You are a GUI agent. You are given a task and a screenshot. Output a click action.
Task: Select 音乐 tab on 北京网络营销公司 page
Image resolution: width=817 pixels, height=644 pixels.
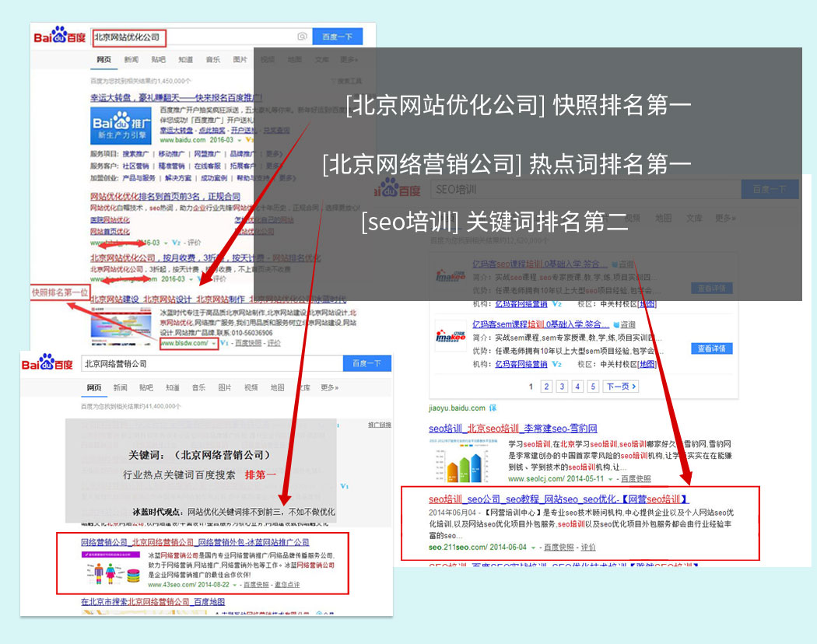(198, 387)
